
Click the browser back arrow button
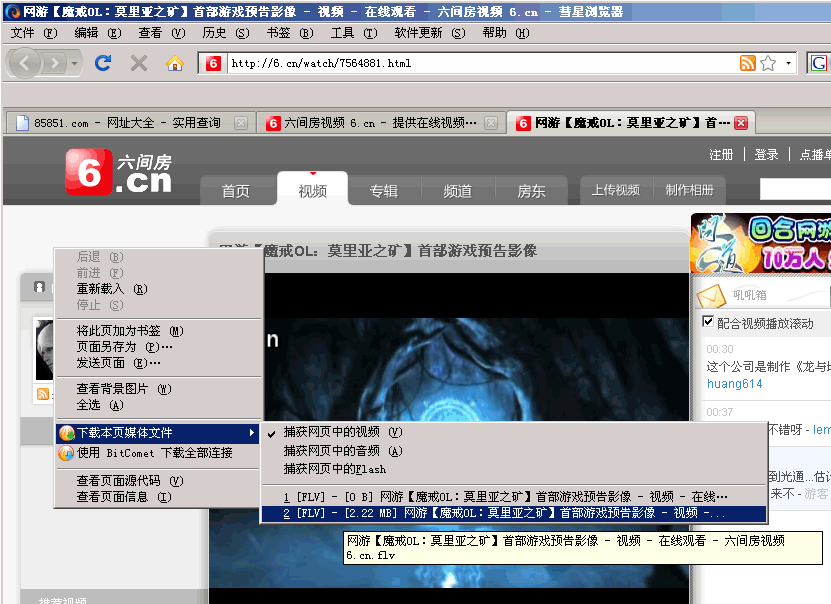coord(24,63)
